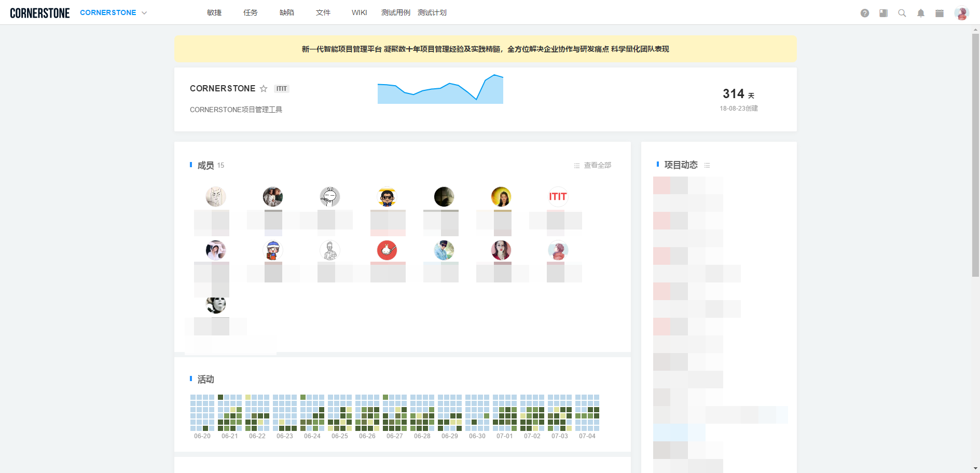Open the calendar icon in header
Image resolution: width=980 pixels, height=473 pixels.
pyautogui.click(x=940, y=13)
